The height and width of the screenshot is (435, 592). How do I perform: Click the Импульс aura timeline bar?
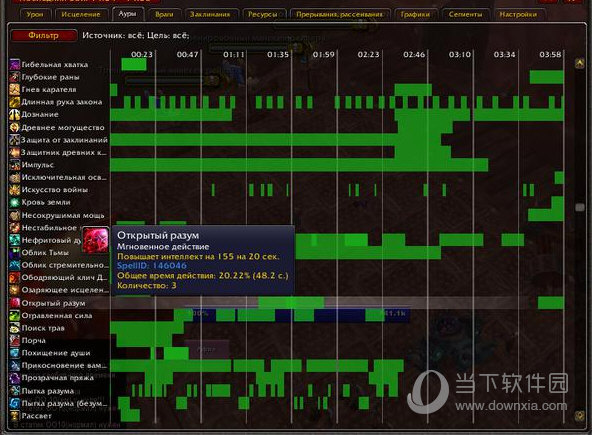299,165
